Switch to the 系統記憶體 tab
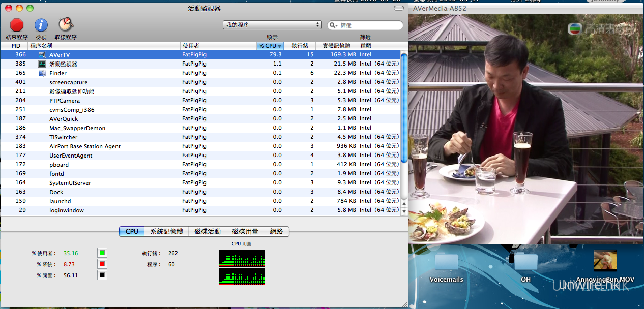This screenshot has height=309, width=644. click(166, 231)
